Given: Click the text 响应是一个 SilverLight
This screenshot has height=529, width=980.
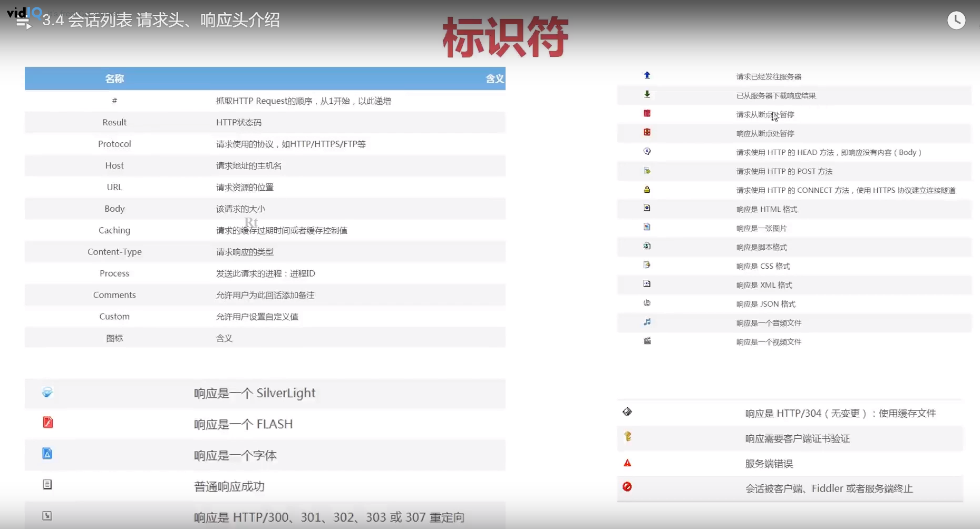Looking at the screenshot, I should (x=255, y=393).
